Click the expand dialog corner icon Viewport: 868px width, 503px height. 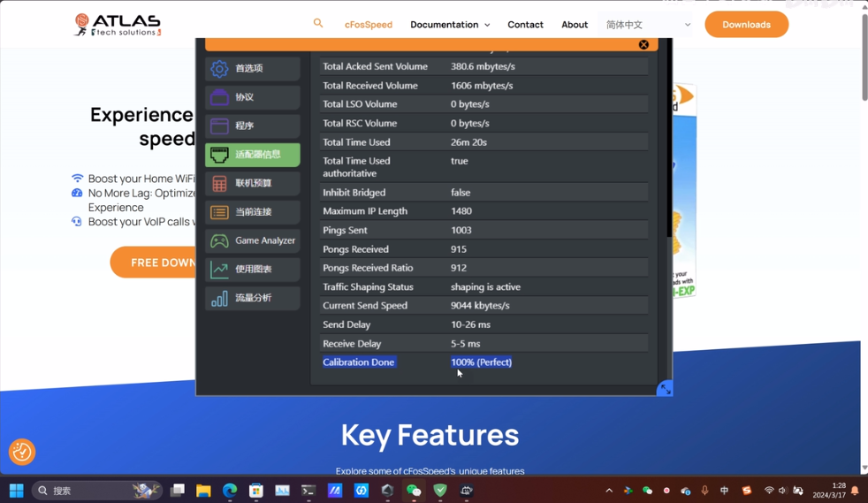point(665,389)
